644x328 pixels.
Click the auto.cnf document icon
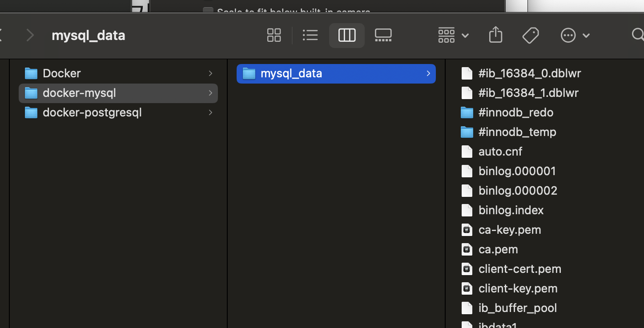click(467, 152)
